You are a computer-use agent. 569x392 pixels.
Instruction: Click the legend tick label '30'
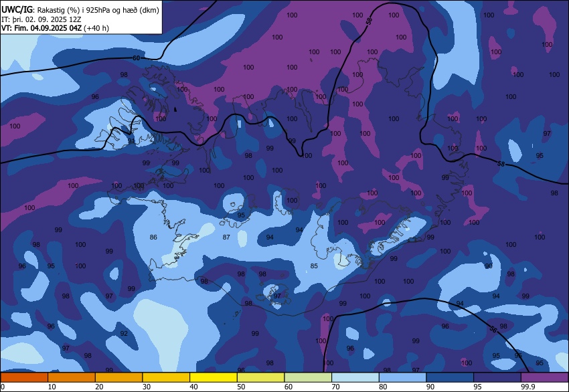(x=146, y=387)
